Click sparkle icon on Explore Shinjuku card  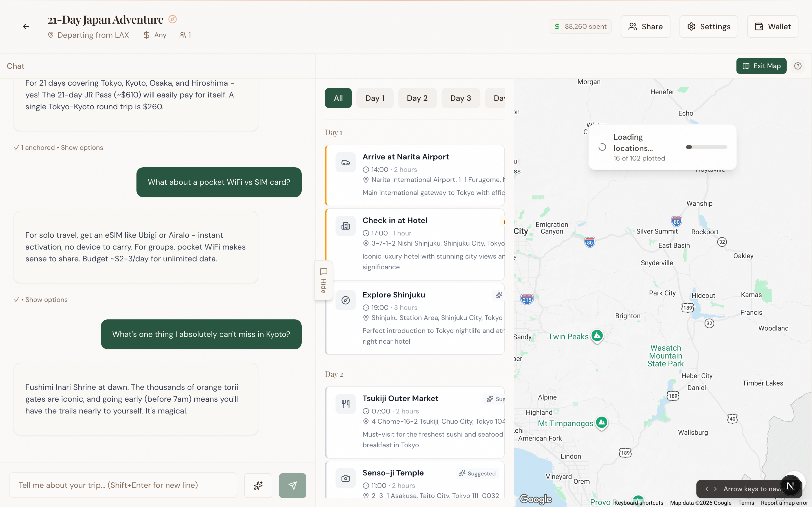tap(499, 295)
